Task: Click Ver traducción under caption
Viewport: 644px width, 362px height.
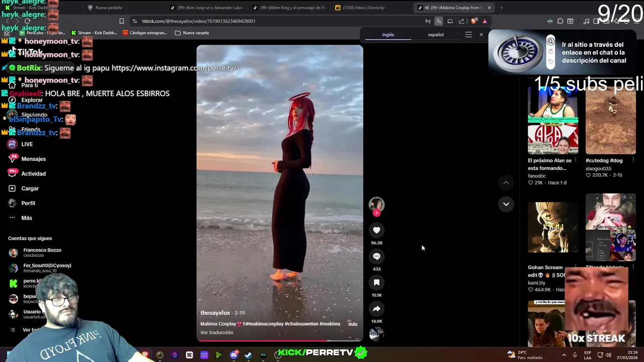Action: point(217,332)
